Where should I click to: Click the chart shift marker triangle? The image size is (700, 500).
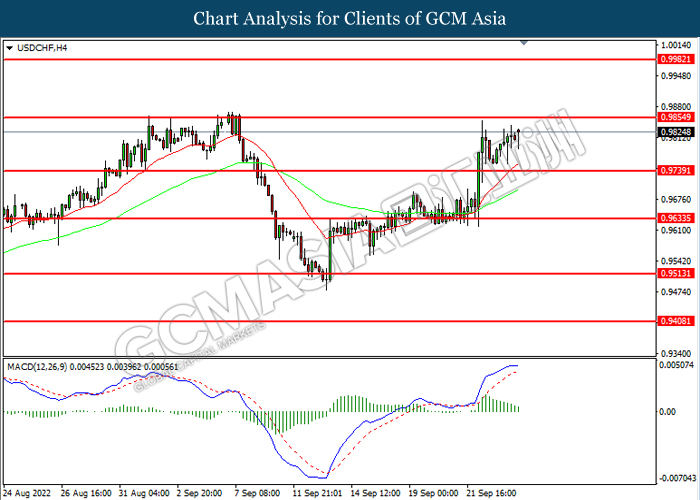[x=524, y=43]
